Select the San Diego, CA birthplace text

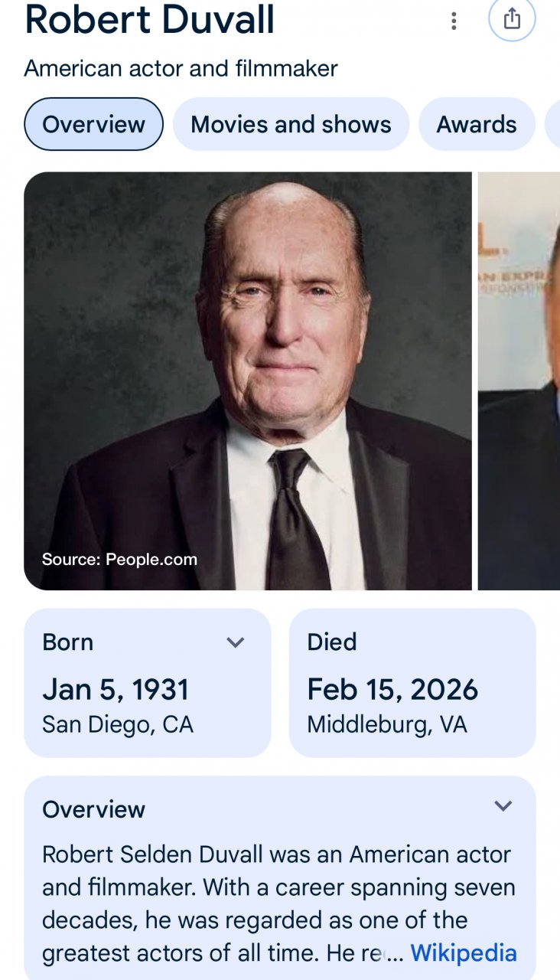click(x=118, y=724)
